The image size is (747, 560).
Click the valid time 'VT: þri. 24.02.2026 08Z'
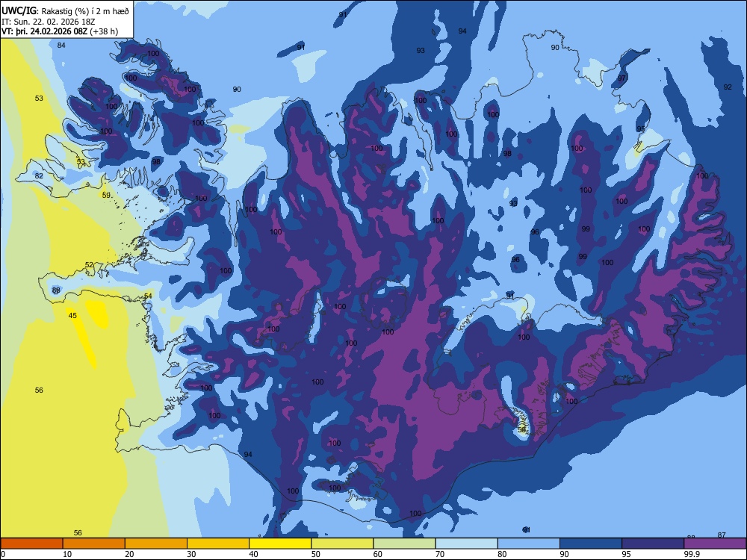click(45, 31)
